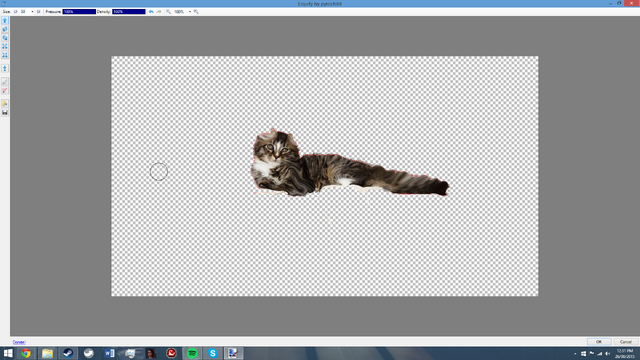Open Spotify from the taskbar
The height and width of the screenshot is (360, 640).
(x=192, y=353)
